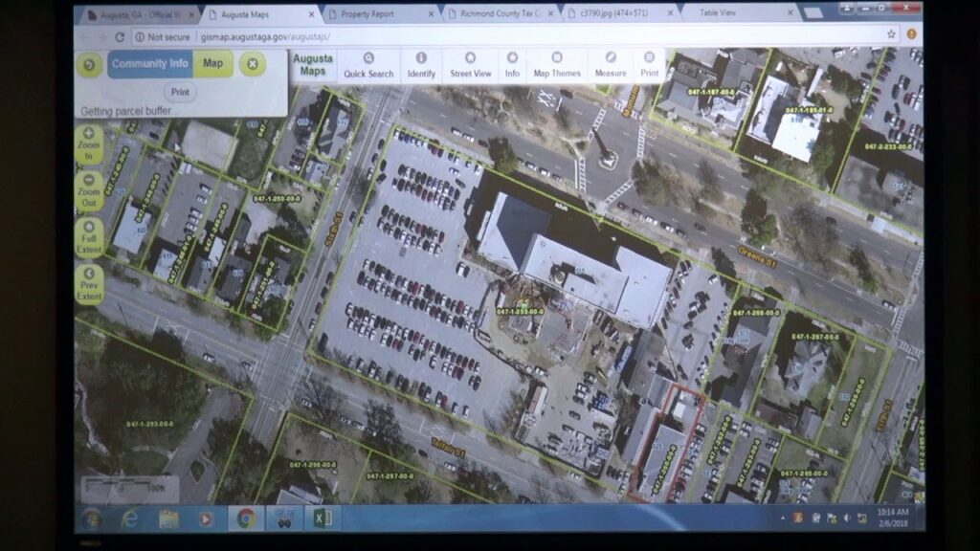The width and height of the screenshot is (980, 551).
Task: Open Windows Start menu
Action: 92,518
